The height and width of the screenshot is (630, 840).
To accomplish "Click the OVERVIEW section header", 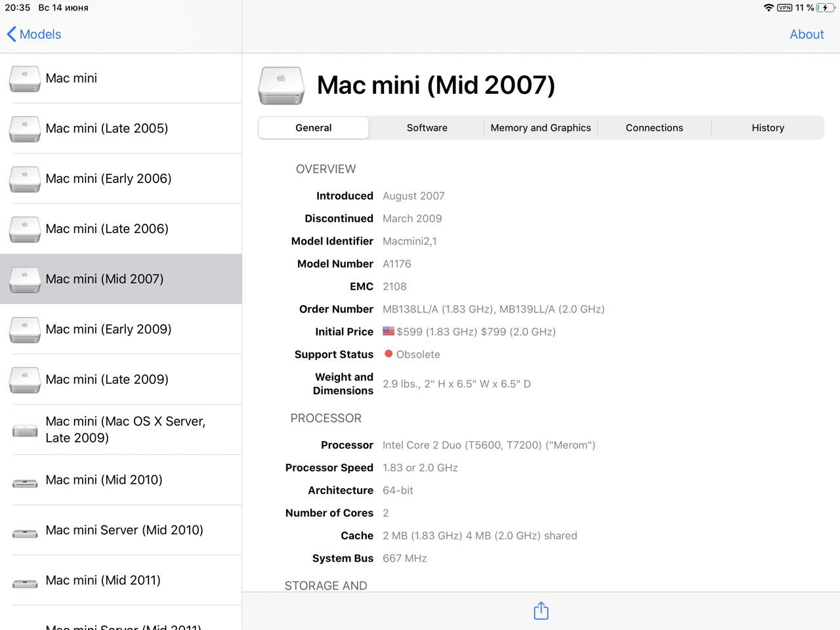I will coord(325,169).
